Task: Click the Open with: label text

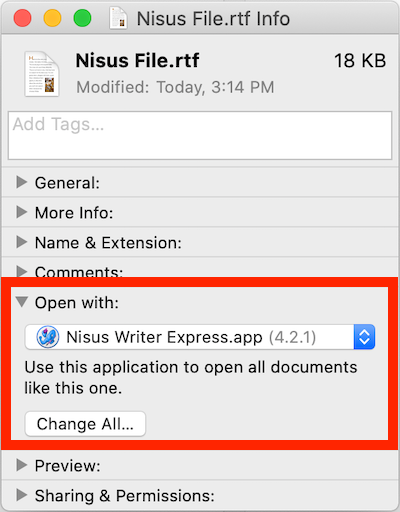Action: point(77,303)
